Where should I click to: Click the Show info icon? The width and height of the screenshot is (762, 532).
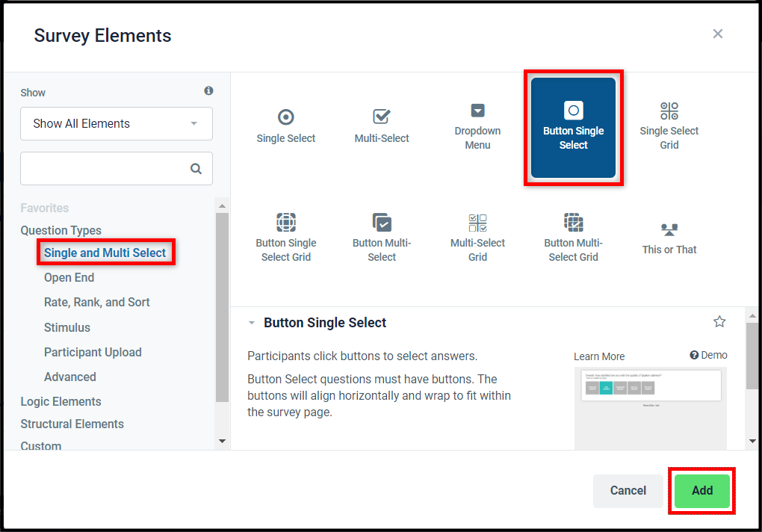tap(208, 91)
